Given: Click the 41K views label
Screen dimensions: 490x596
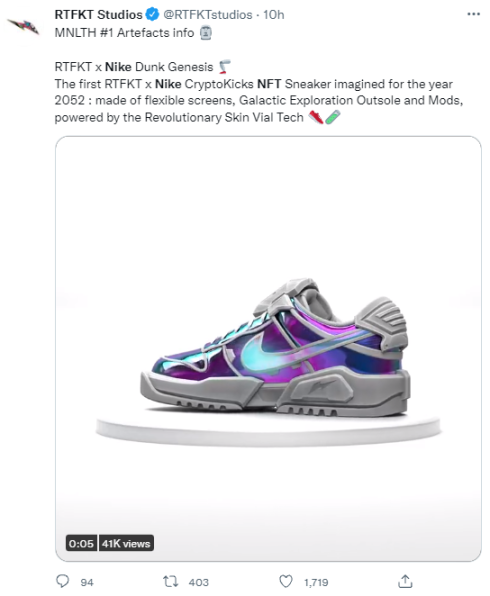Looking at the screenshot, I should point(126,543).
